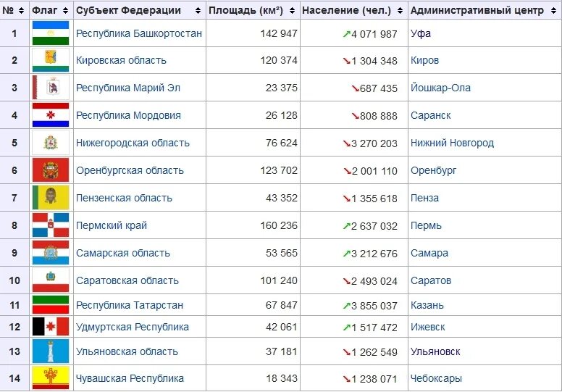Open the Bashkortostan flag image
562x392 pixels.
pyautogui.click(x=51, y=33)
